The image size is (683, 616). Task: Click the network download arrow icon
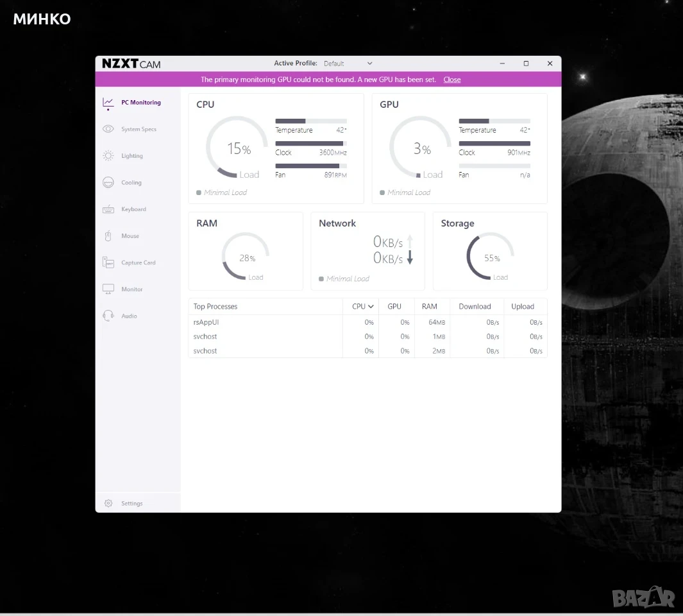(410, 258)
